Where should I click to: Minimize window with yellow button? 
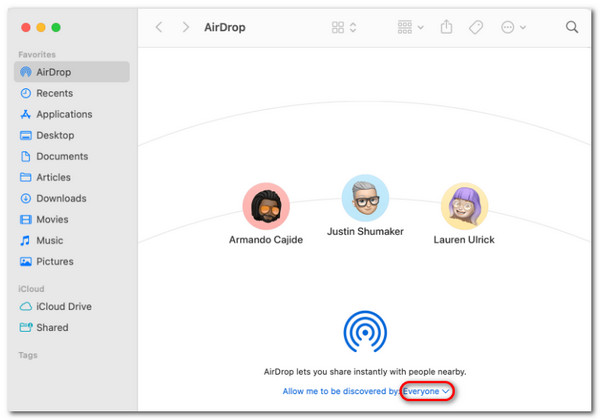(41, 27)
